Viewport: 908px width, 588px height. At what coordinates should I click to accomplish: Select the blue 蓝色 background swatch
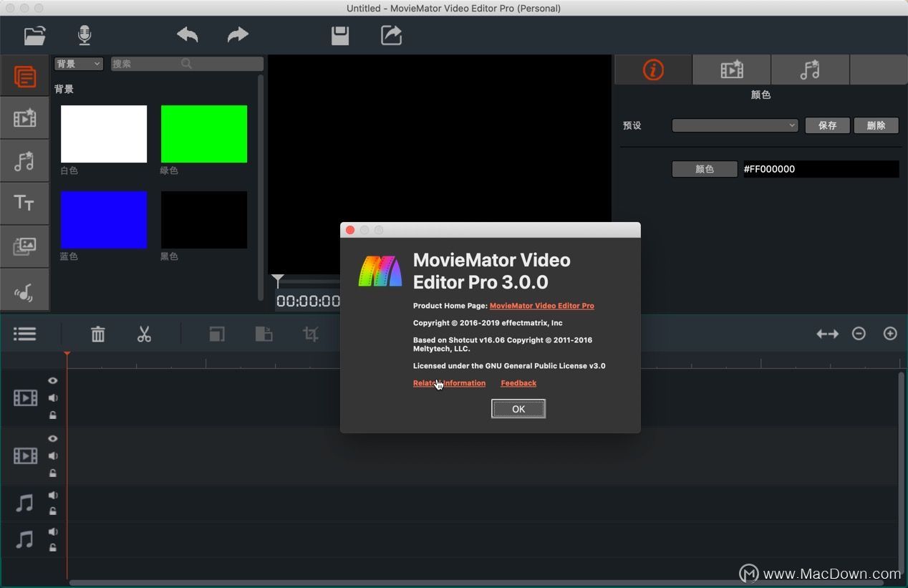tap(104, 220)
